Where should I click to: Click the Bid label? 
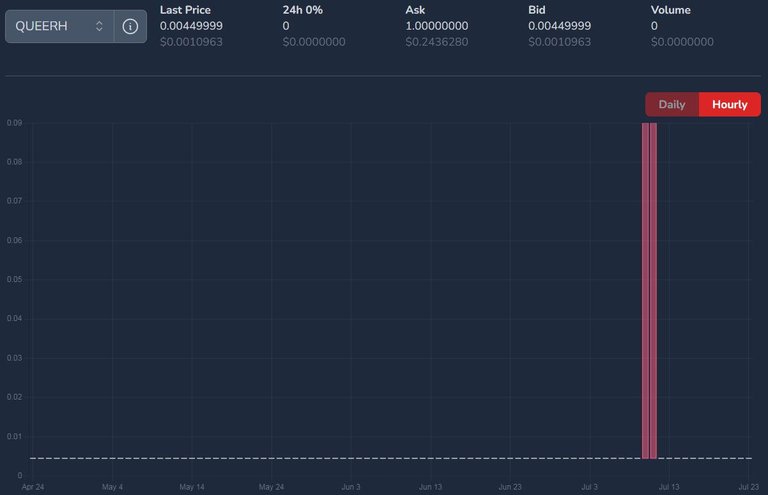pyautogui.click(x=537, y=10)
